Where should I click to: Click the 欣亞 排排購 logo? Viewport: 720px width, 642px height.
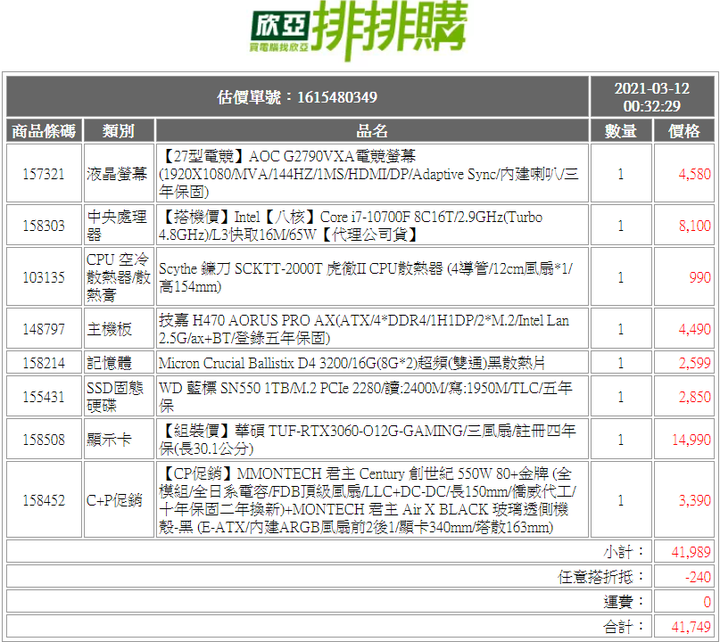[359, 30]
